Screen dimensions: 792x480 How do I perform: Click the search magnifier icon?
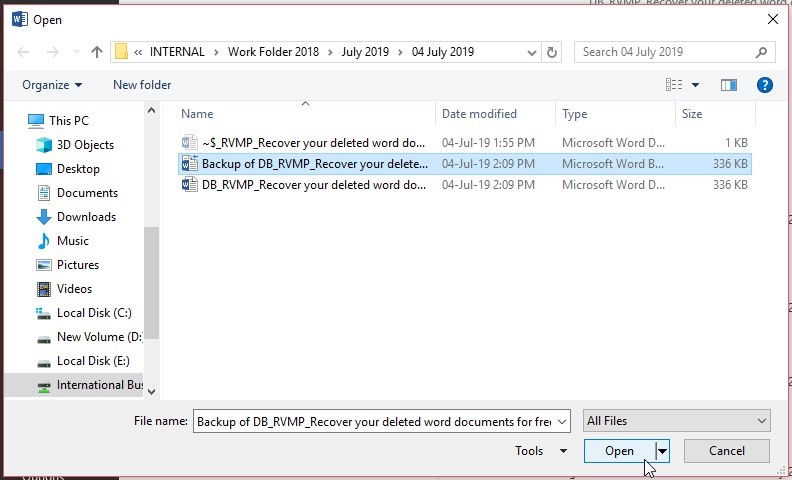click(x=762, y=52)
